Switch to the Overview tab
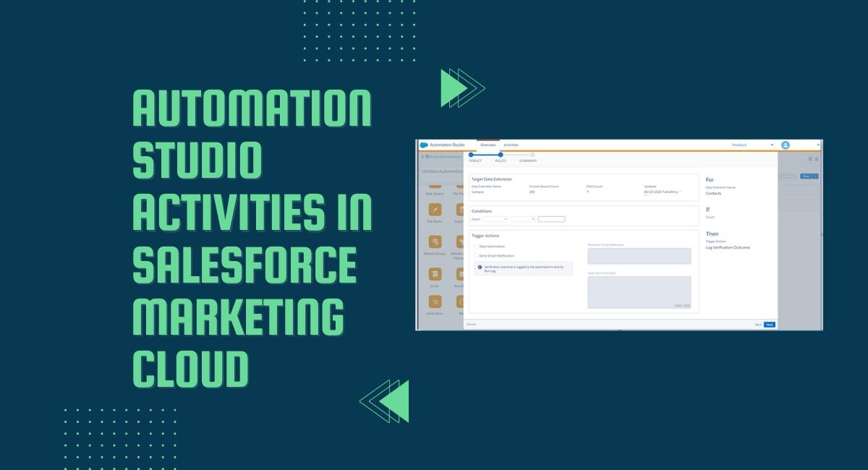868x470 pixels. tap(488, 145)
